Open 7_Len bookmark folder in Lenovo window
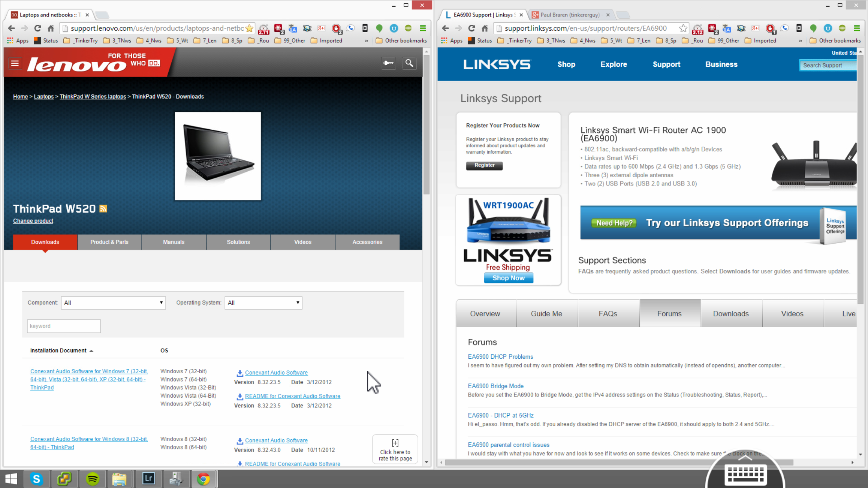 tap(205, 40)
